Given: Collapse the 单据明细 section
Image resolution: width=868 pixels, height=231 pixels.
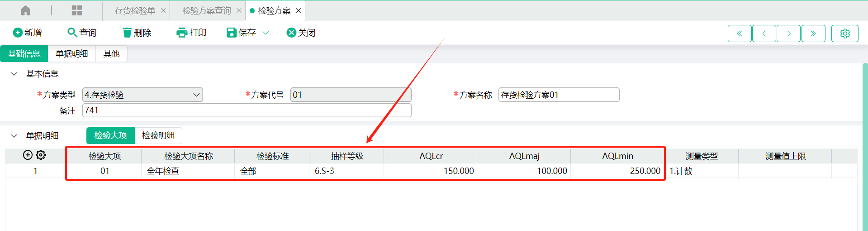Looking at the screenshot, I should [14, 136].
